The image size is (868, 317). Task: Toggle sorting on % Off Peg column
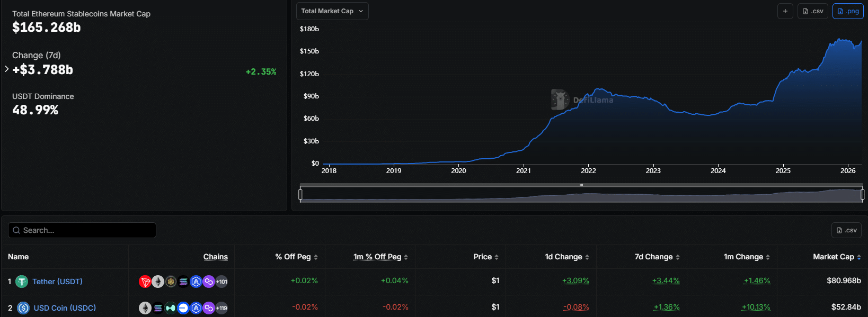[x=296, y=257]
